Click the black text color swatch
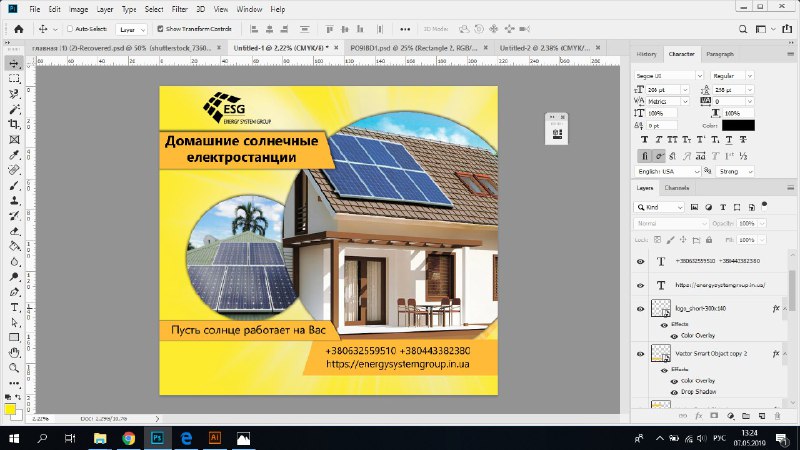This screenshot has width=800, height=450. click(738, 126)
